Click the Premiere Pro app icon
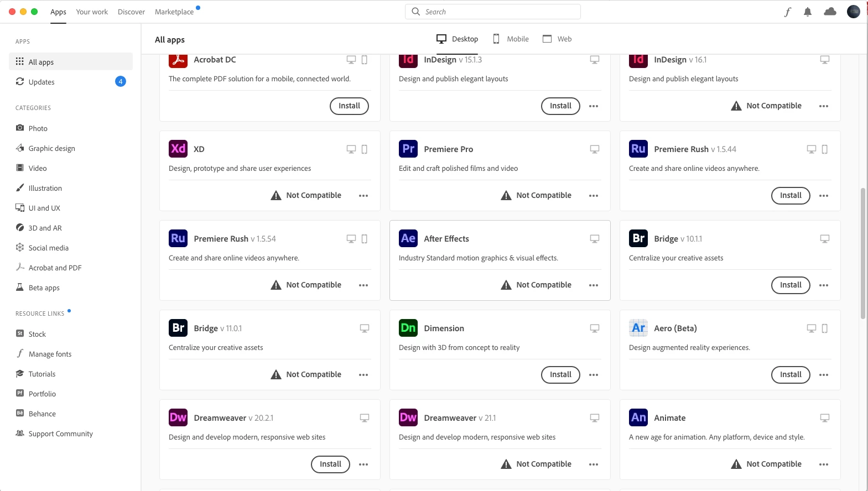This screenshot has width=868, height=491. point(408,149)
